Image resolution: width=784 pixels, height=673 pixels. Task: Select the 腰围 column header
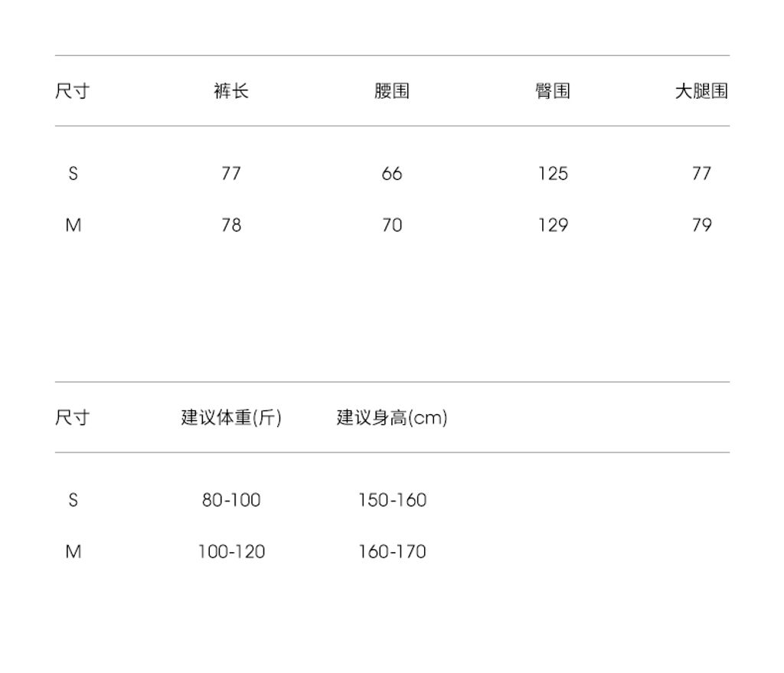[x=392, y=91]
